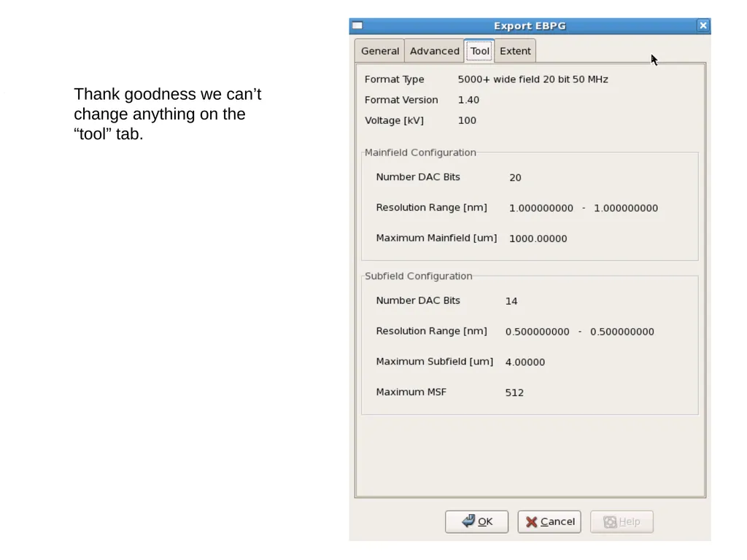Click Subfield Number DAC Bits value 14

coord(511,301)
